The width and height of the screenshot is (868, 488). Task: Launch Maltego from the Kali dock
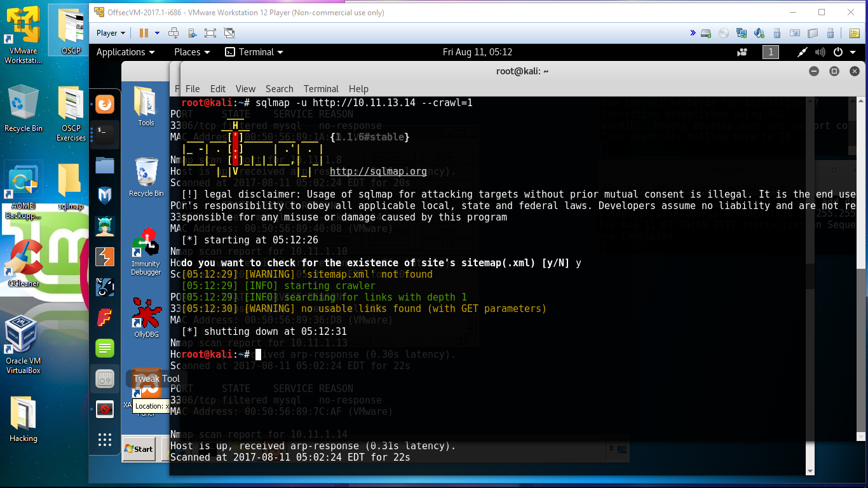click(105, 287)
